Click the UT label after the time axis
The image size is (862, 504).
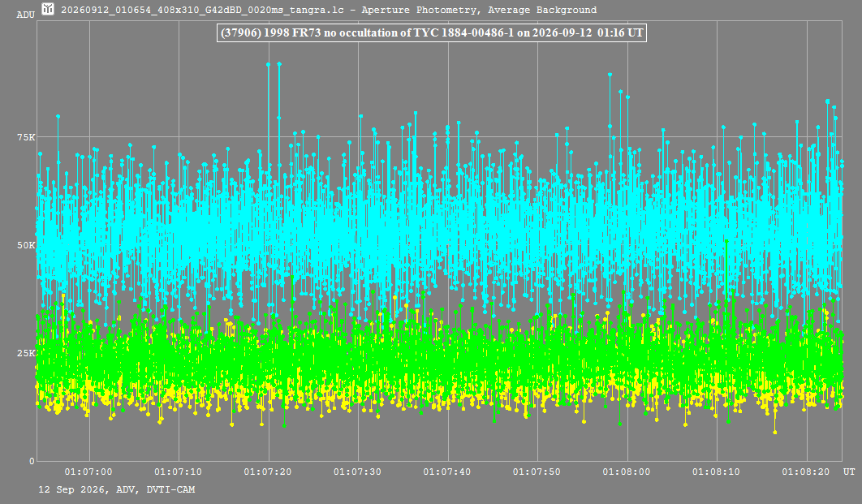(x=849, y=472)
